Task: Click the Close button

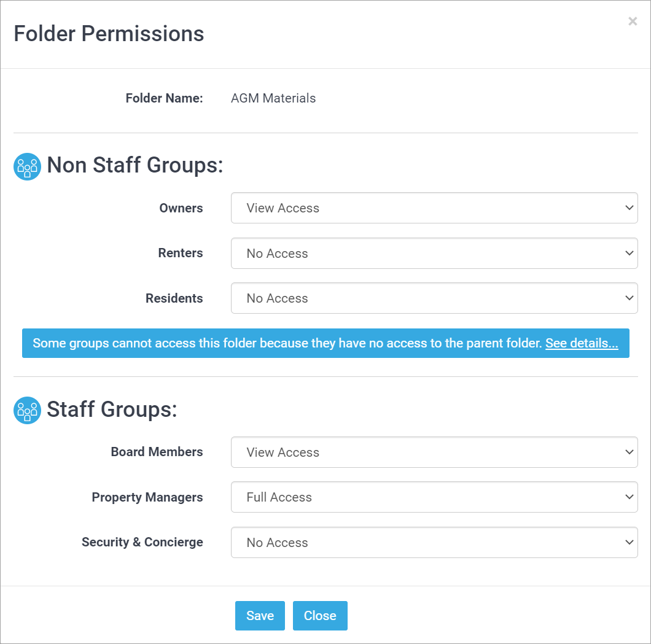Action: click(320, 615)
